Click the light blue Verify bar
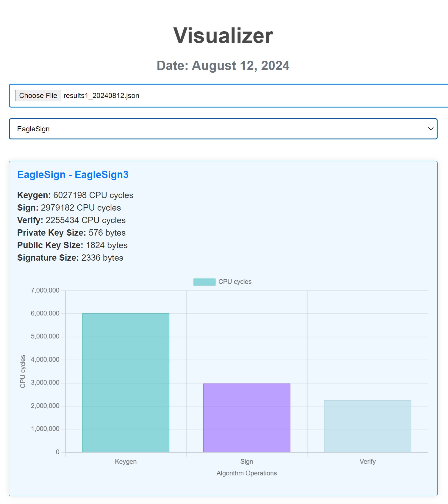Screen dimensions: 448x504 click(368, 426)
